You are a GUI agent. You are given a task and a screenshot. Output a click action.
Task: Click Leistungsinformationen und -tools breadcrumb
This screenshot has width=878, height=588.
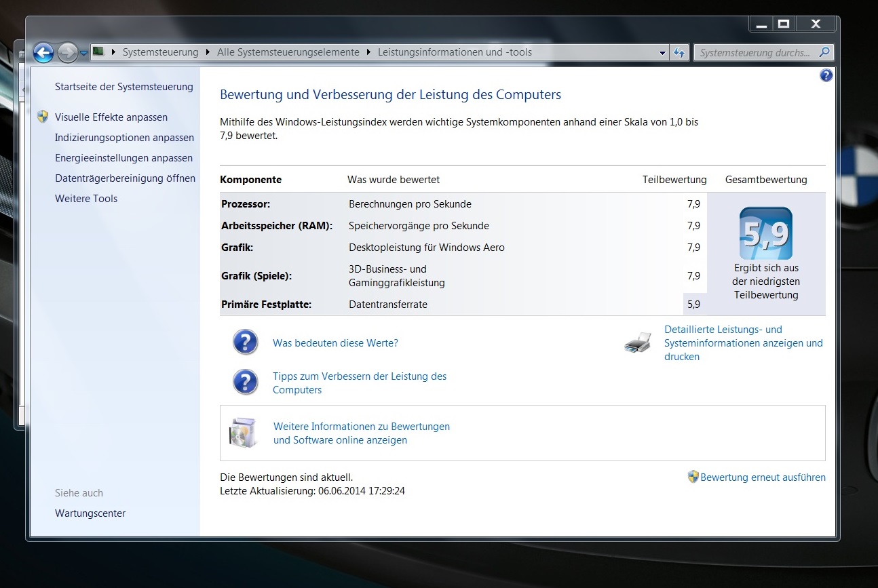pyautogui.click(x=455, y=52)
